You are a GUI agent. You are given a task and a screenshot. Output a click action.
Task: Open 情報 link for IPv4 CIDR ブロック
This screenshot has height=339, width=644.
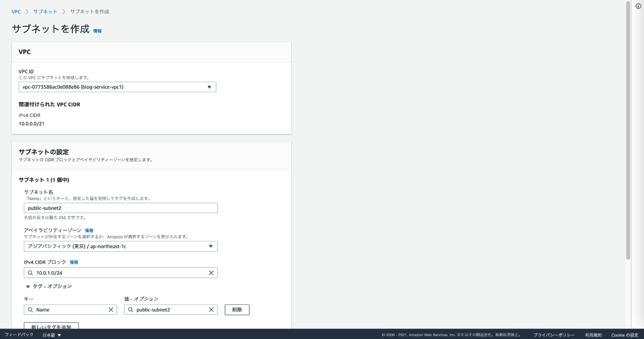coord(74,262)
